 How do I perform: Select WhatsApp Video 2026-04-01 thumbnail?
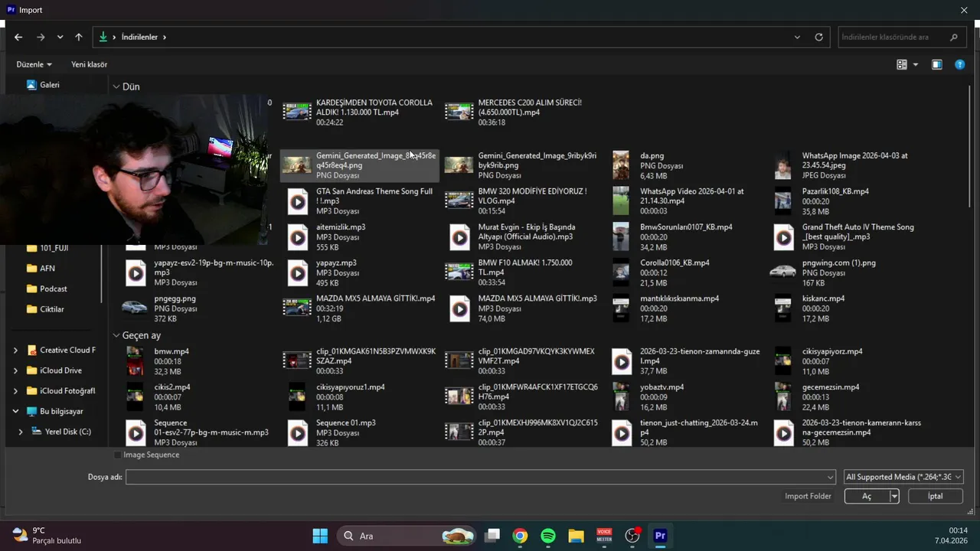pos(621,201)
